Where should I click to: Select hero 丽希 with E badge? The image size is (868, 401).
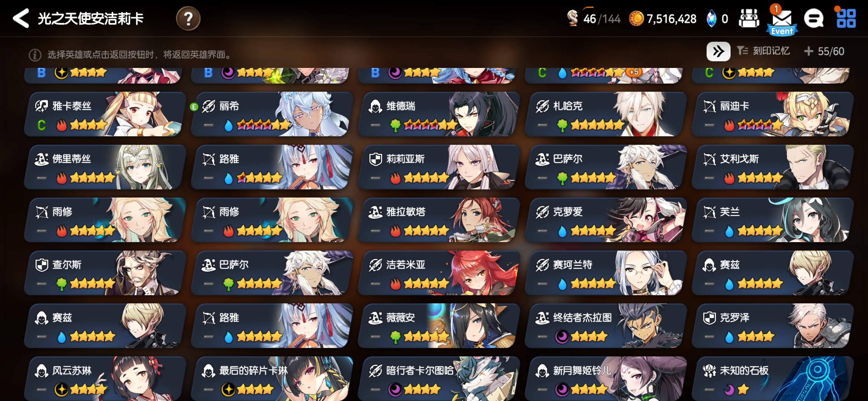tap(272, 114)
